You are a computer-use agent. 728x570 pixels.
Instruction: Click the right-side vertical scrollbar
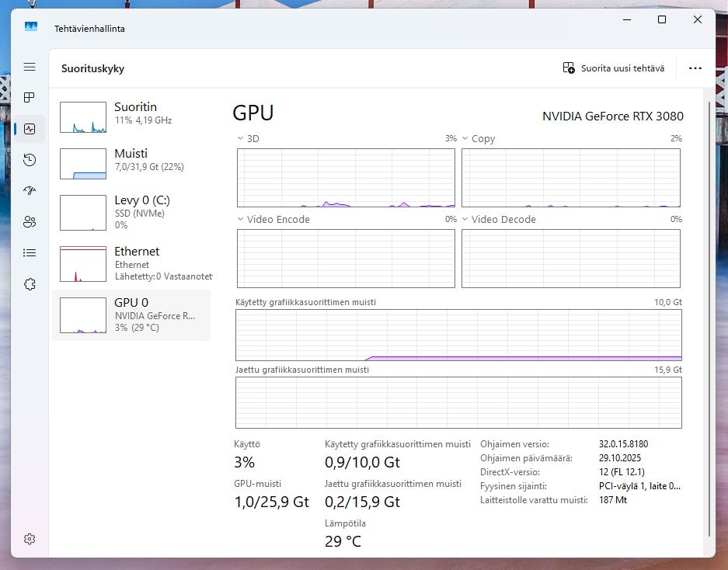[709, 319]
